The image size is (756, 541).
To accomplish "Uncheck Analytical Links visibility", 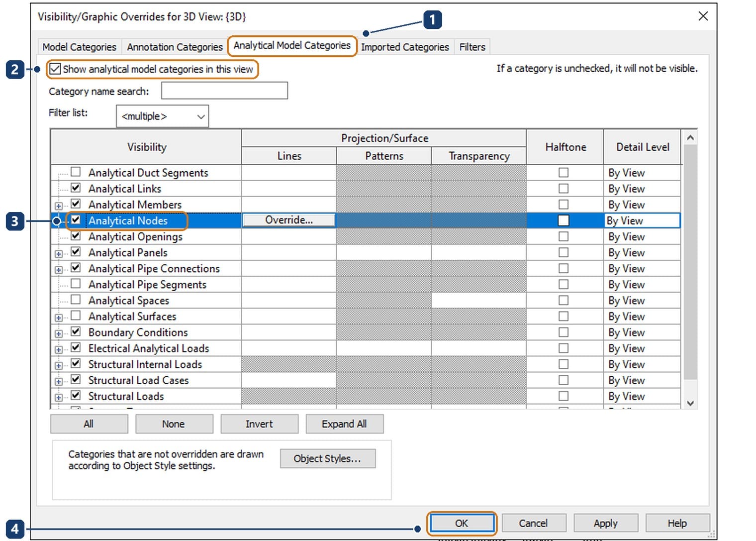I will tap(76, 188).
